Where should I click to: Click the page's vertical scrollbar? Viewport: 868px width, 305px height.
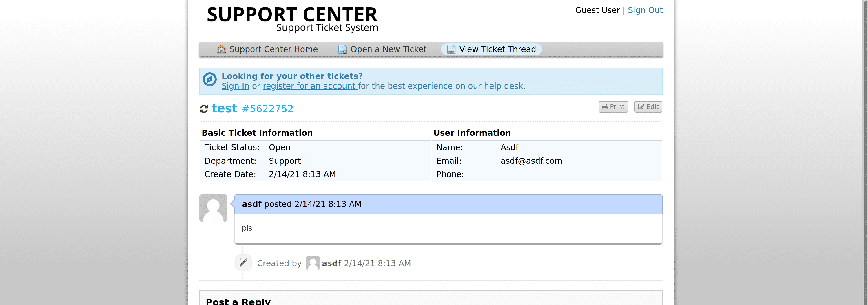(x=865, y=152)
